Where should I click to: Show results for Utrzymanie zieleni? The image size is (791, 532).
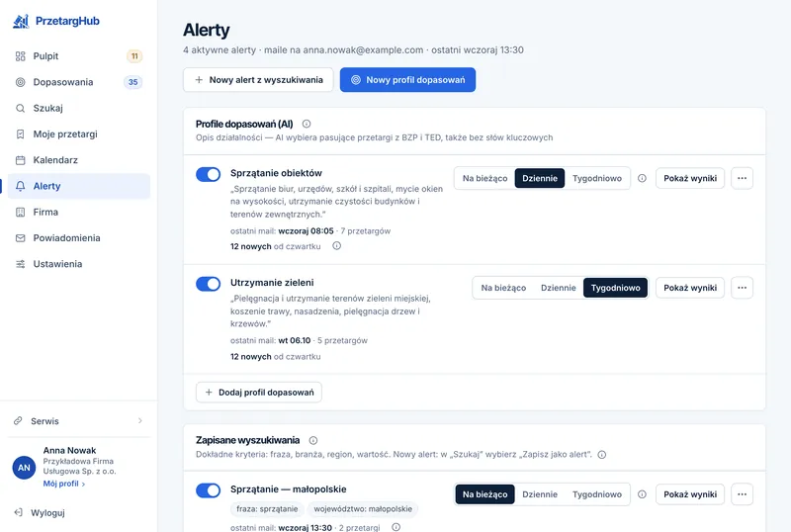tap(690, 288)
